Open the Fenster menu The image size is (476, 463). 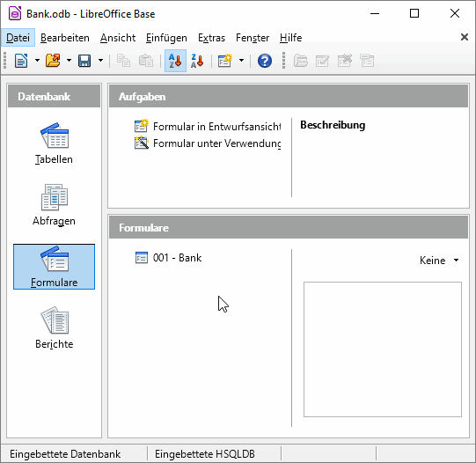pyautogui.click(x=253, y=38)
